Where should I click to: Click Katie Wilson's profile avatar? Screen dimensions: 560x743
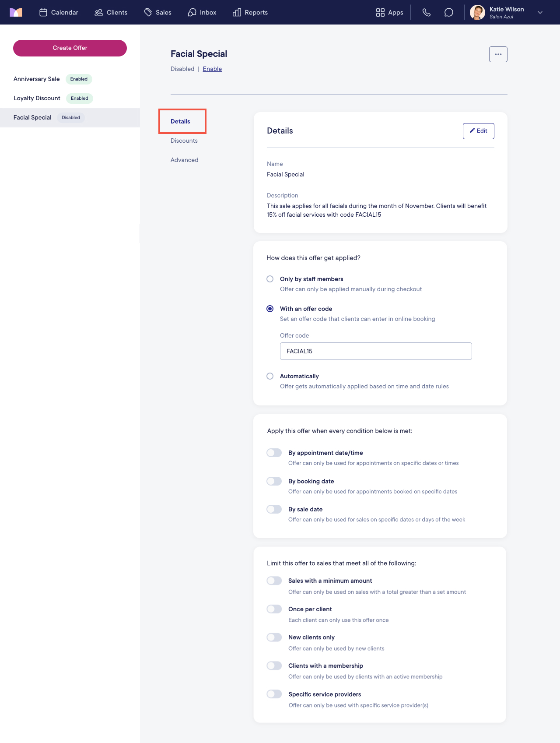pyautogui.click(x=477, y=12)
